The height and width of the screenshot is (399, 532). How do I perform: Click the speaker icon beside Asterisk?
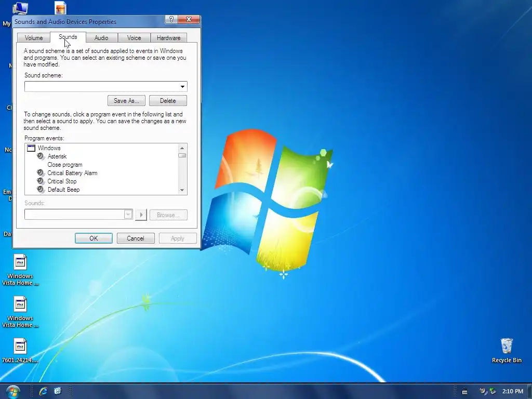click(41, 156)
